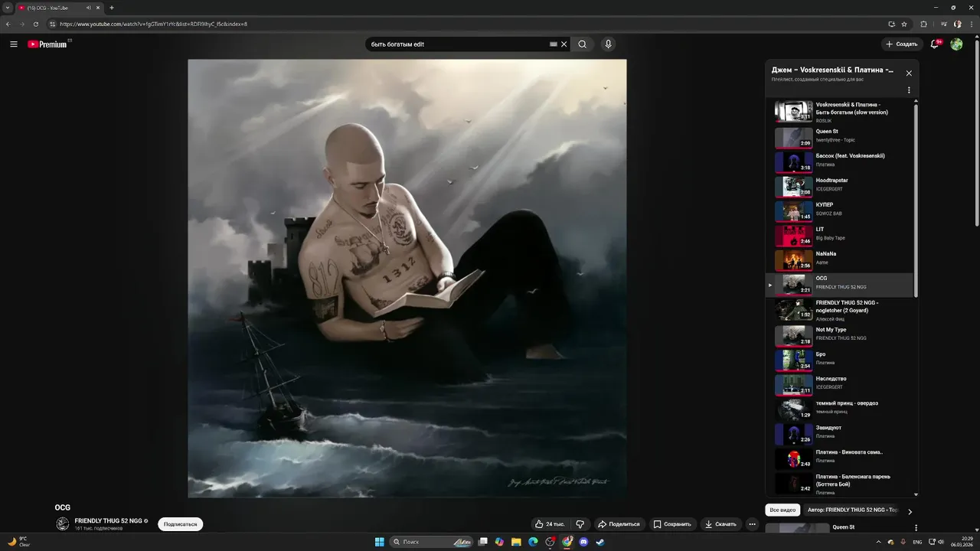The image size is (980, 551).
Task: Open options for Queen St recommendation
Action: [916, 527]
